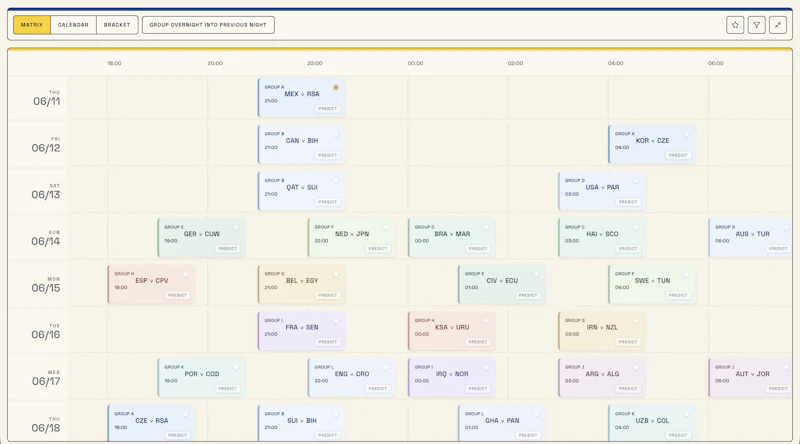Star the HAI v SCO match
The height and width of the screenshot is (444, 800).
pyautogui.click(x=636, y=228)
